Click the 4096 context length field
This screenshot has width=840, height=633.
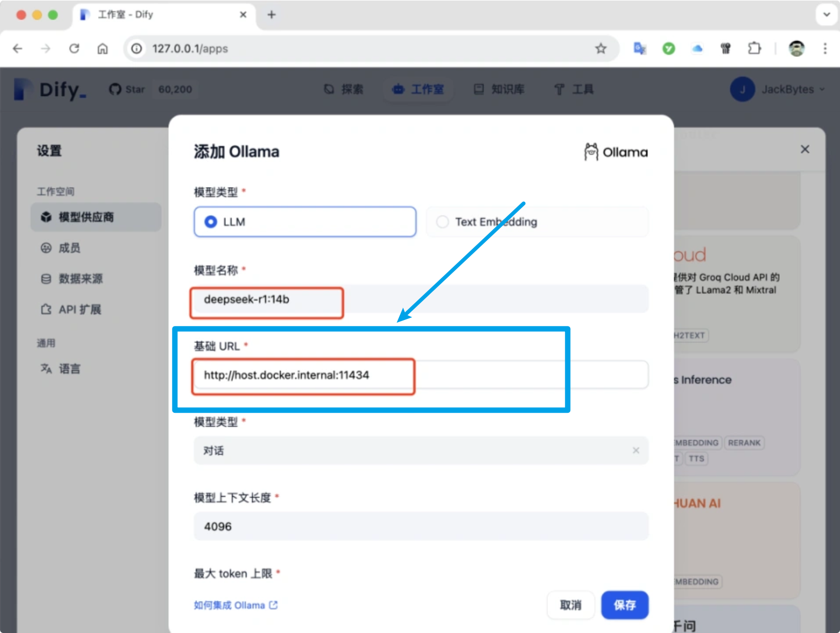(x=421, y=527)
